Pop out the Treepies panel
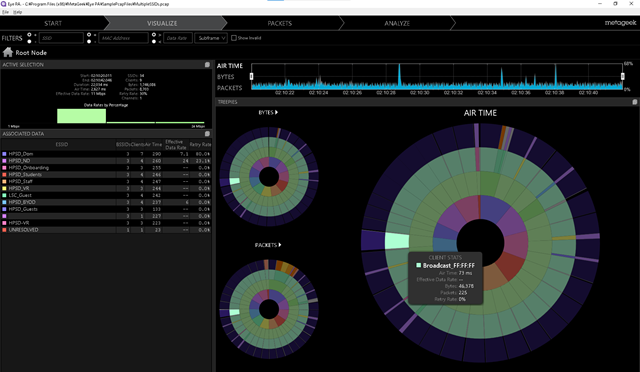Screen dimensions: 640x372 coord(635,102)
